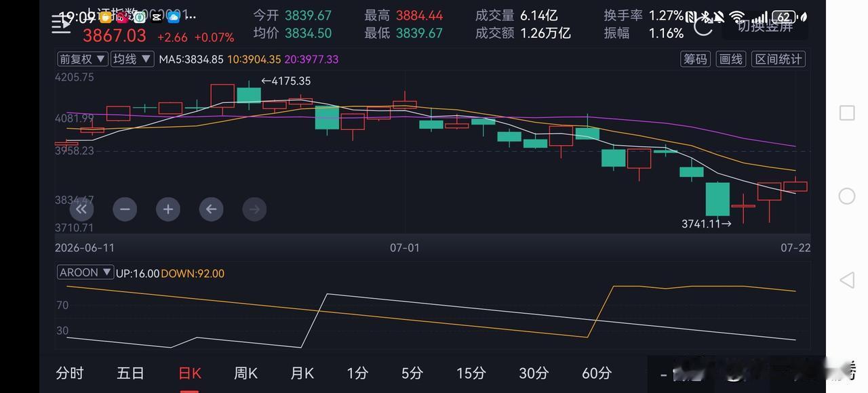Shift chart earlier with the left arrow button

tap(211, 209)
